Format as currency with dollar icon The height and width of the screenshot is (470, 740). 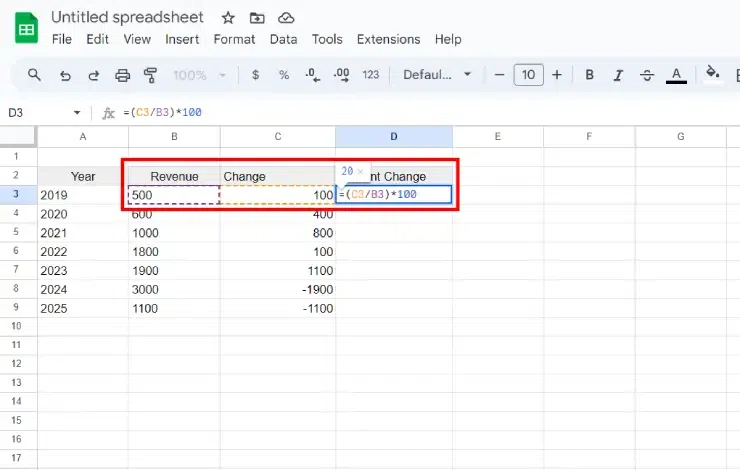[x=255, y=75]
